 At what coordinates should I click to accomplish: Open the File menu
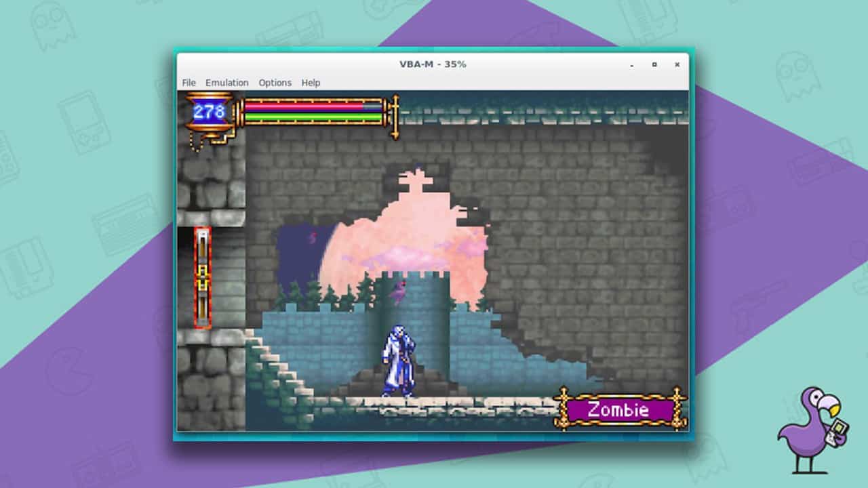pyautogui.click(x=189, y=83)
